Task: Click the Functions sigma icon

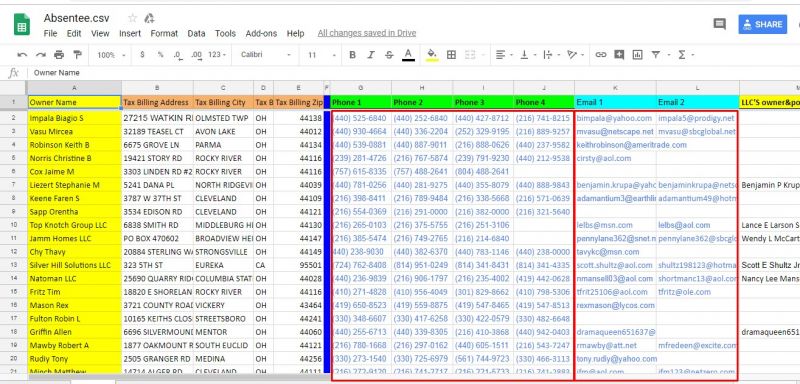Action: pos(682,55)
